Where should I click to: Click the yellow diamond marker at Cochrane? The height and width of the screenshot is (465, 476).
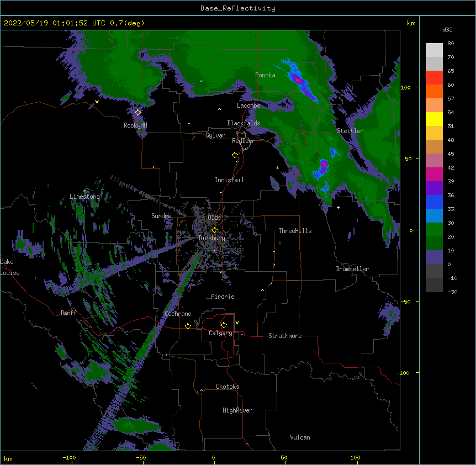(188, 326)
